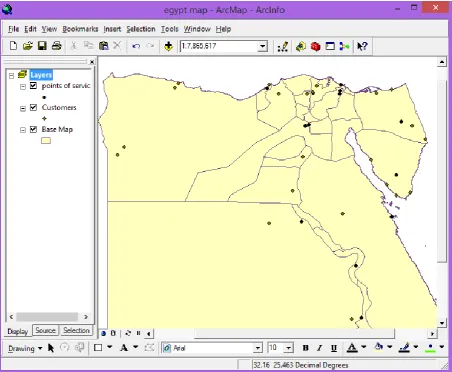Viewport: 452px width, 372px height.
Task: Click the Base Map yellow symbol swatch
Action: coord(46,141)
